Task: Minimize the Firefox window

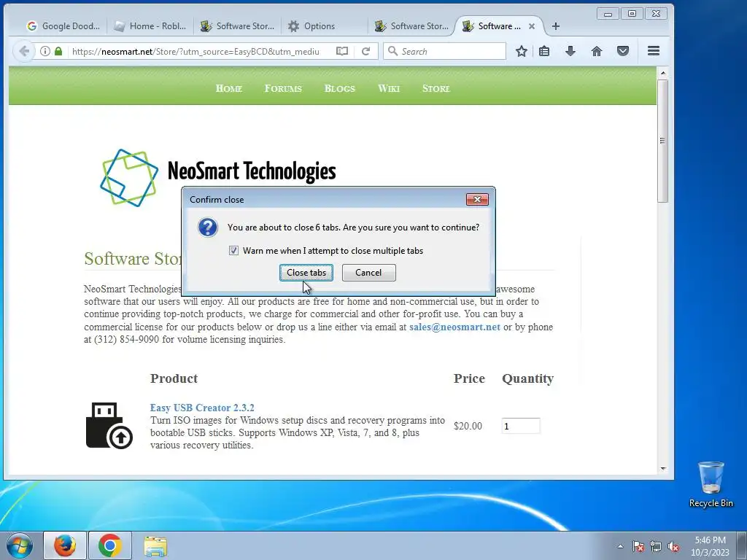Action: [x=608, y=14]
